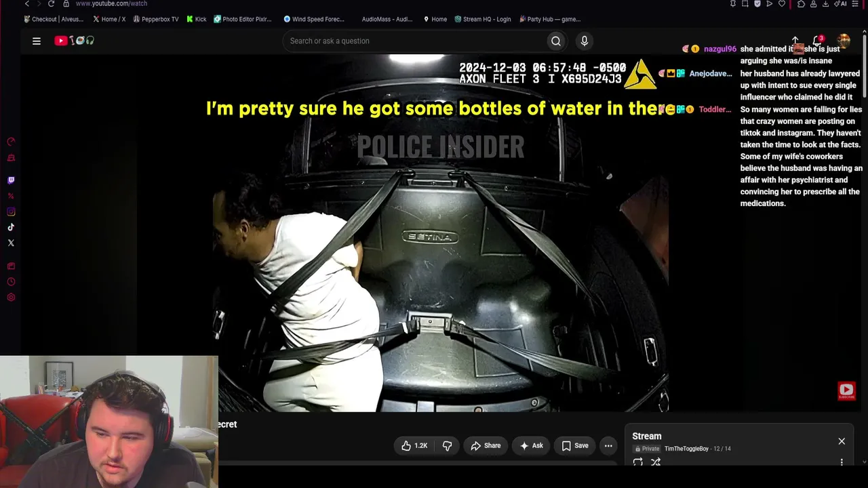Open TikTok from the browser sidebar
Viewport: 868px width, 488px height.
[11, 227]
